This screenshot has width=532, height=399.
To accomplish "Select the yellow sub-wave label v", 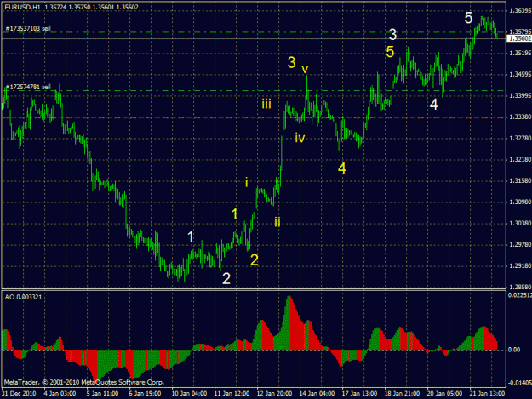I will [x=305, y=69].
